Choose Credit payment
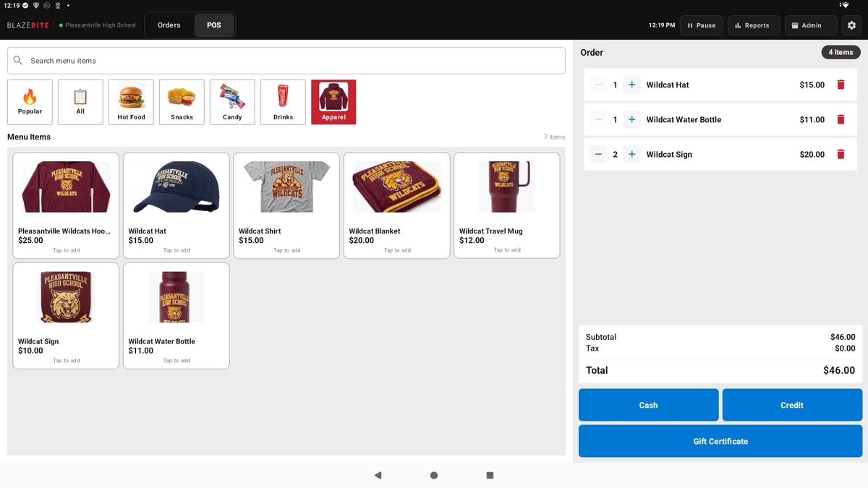This screenshot has height=488, width=868. tap(792, 405)
